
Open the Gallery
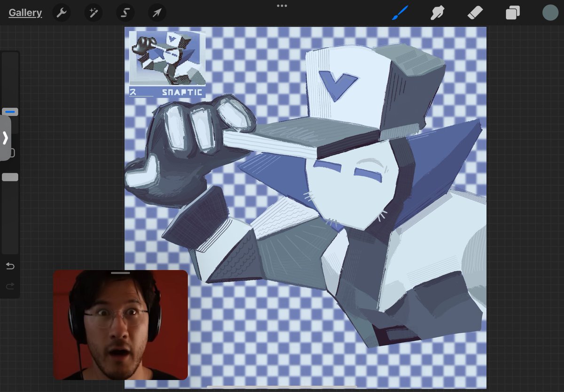click(25, 13)
